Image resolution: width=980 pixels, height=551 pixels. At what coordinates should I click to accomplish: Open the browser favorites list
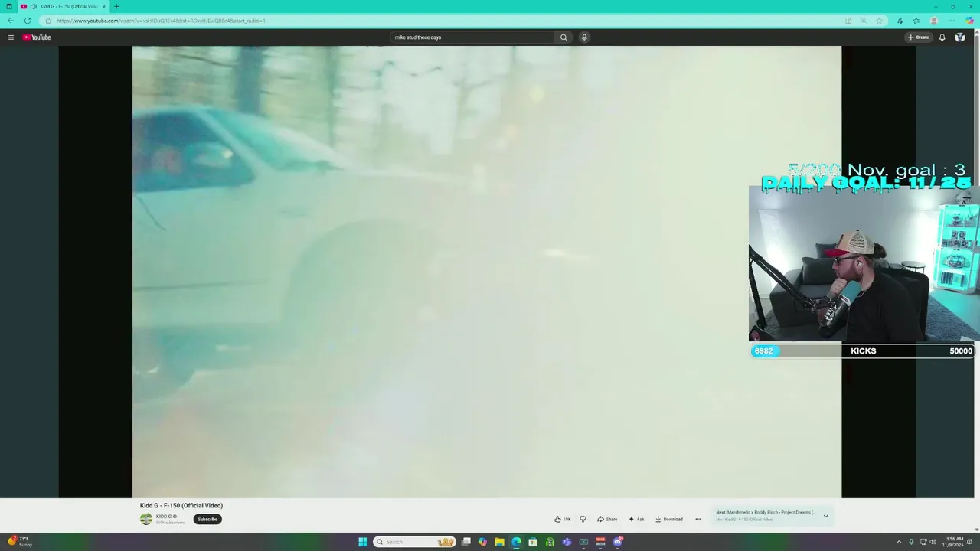[916, 21]
